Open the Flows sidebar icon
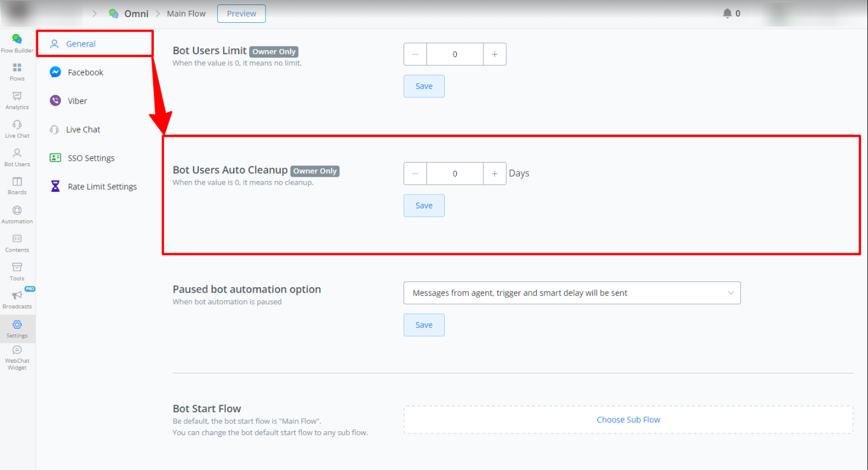The height and width of the screenshot is (470, 868). pyautogui.click(x=17, y=72)
